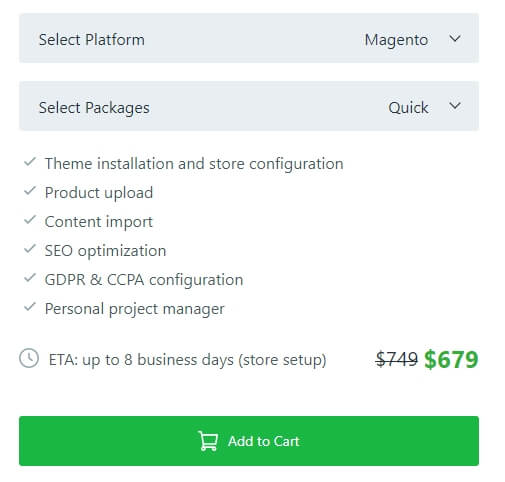
Task: Expand the Select Packages chevron arrow
Action: tap(455, 106)
